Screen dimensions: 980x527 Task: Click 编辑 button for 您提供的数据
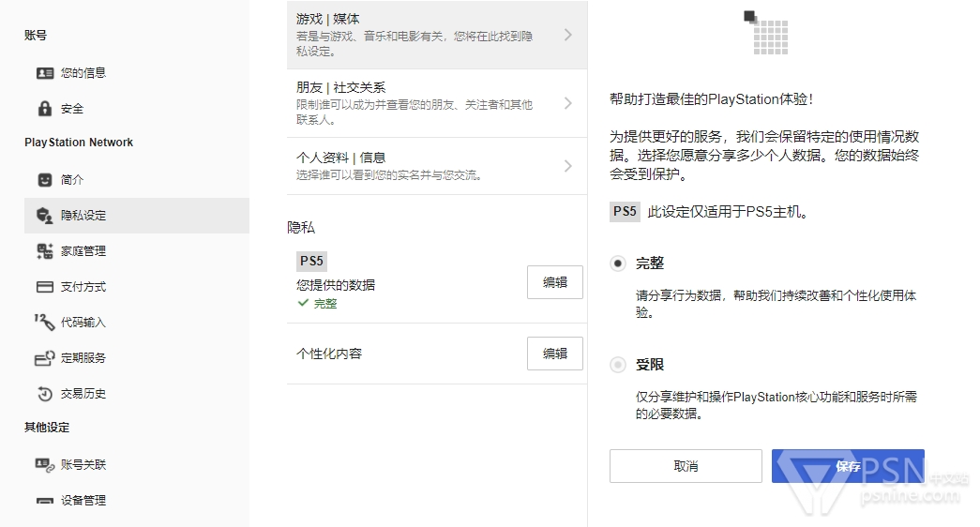point(555,282)
